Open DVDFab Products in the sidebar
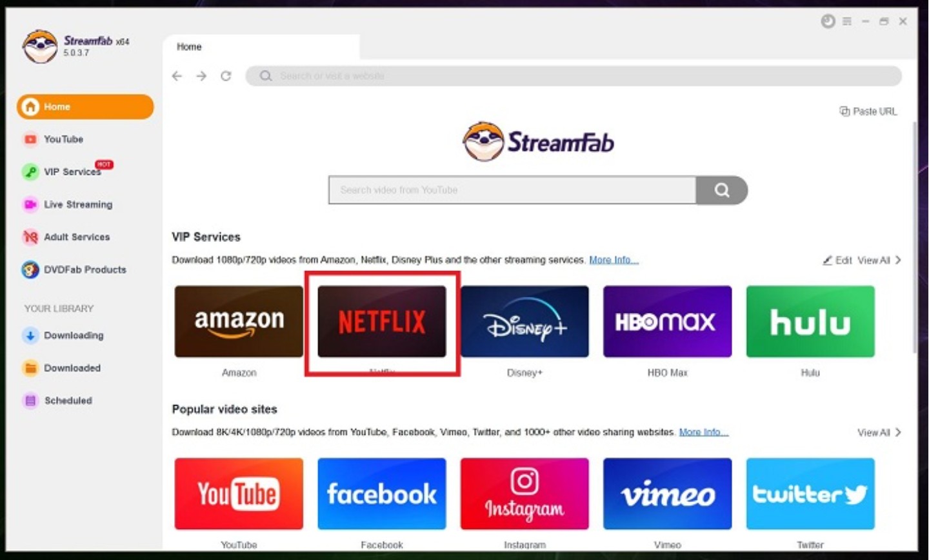929x560 pixels. [85, 270]
